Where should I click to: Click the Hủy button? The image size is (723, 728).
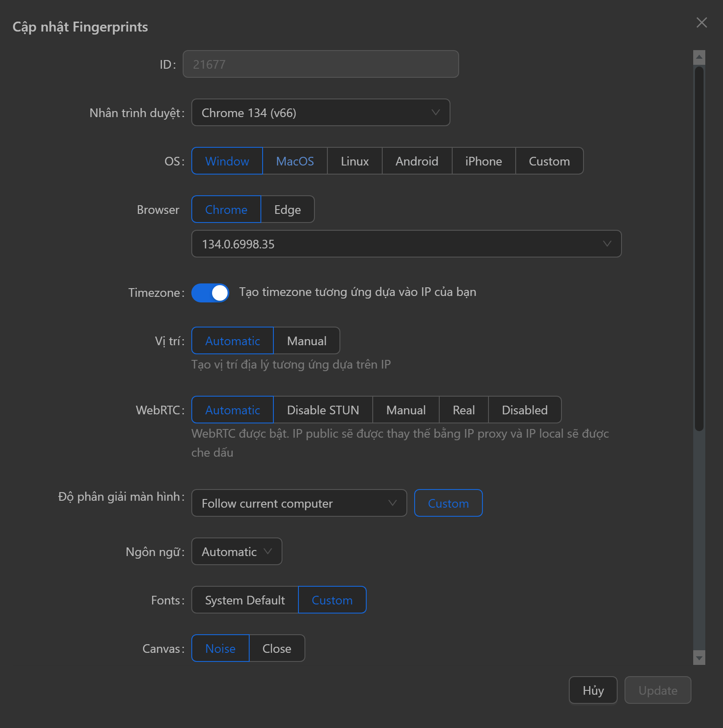click(593, 690)
